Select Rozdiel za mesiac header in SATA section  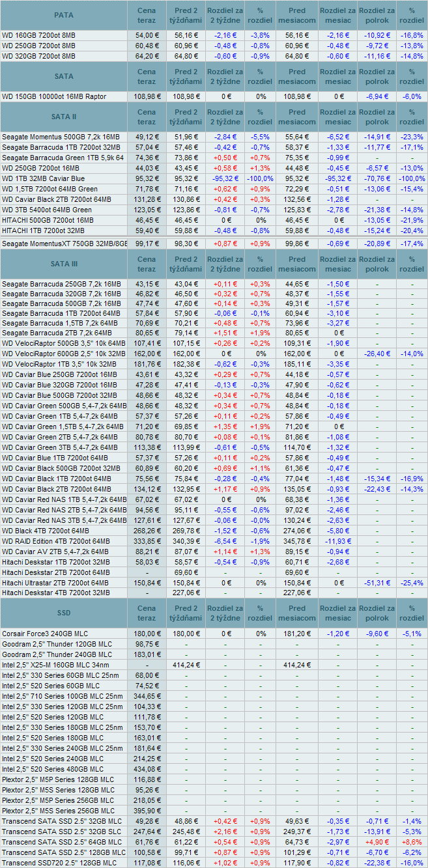[337, 76]
